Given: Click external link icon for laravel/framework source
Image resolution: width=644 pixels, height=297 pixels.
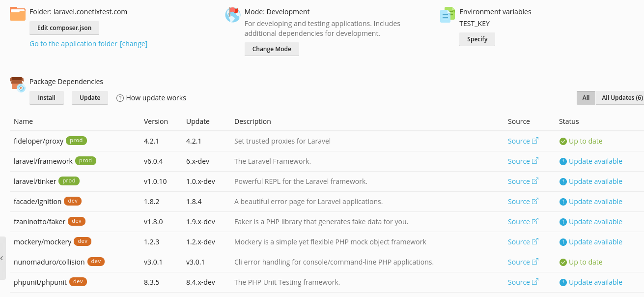Looking at the screenshot, I should coord(535,161).
